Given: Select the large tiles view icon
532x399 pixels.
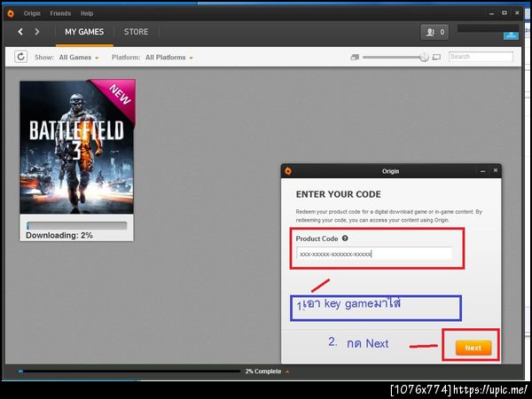Looking at the screenshot, I should pos(436,57).
